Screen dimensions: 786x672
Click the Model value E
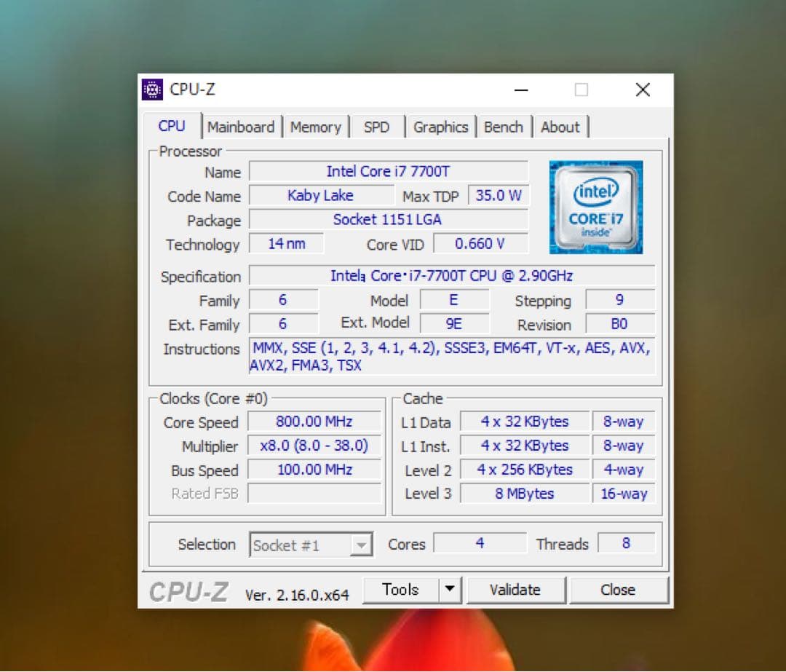[x=454, y=300]
